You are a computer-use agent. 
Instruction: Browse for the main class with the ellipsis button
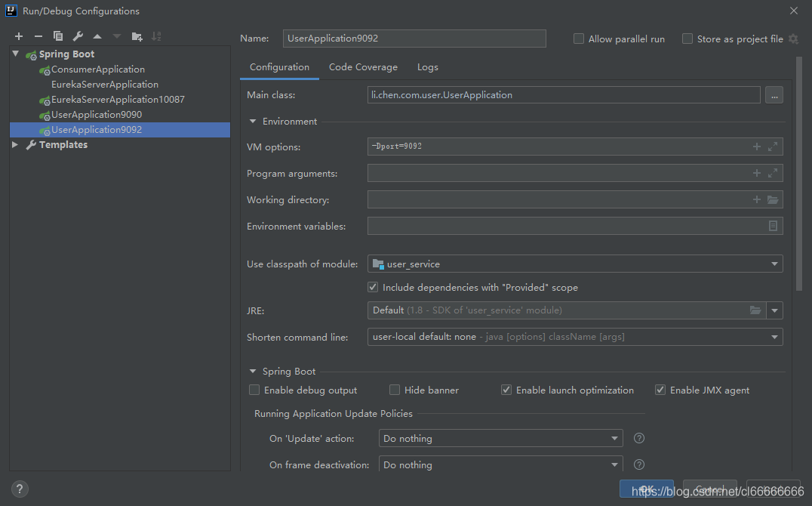click(x=774, y=95)
